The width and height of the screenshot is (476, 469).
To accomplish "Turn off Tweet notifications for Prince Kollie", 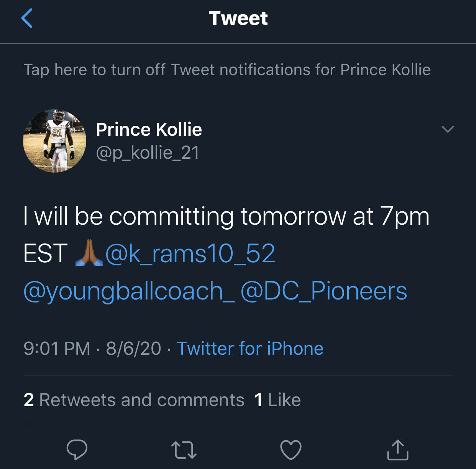I will (x=227, y=70).
